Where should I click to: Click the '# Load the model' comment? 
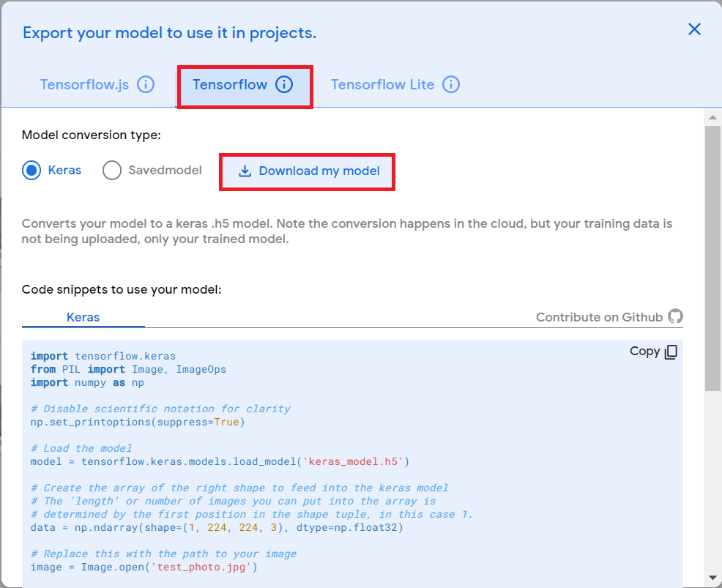(81, 448)
